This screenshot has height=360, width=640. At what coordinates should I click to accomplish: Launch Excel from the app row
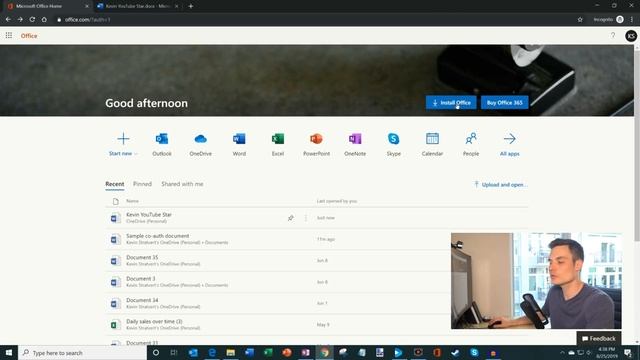click(x=278, y=144)
